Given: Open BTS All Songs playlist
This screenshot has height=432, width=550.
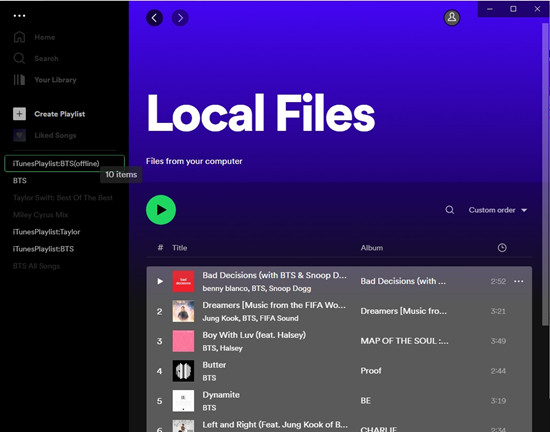Looking at the screenshot, I should coord(36,266).
